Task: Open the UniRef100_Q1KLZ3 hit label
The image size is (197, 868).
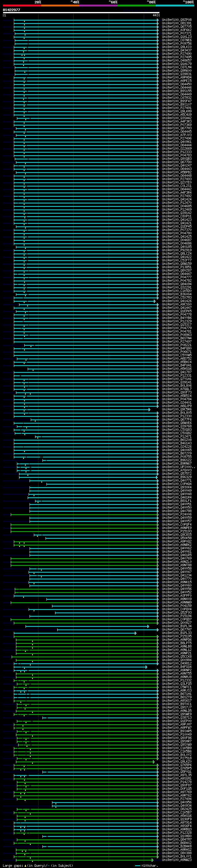Action: click(177, 37)
